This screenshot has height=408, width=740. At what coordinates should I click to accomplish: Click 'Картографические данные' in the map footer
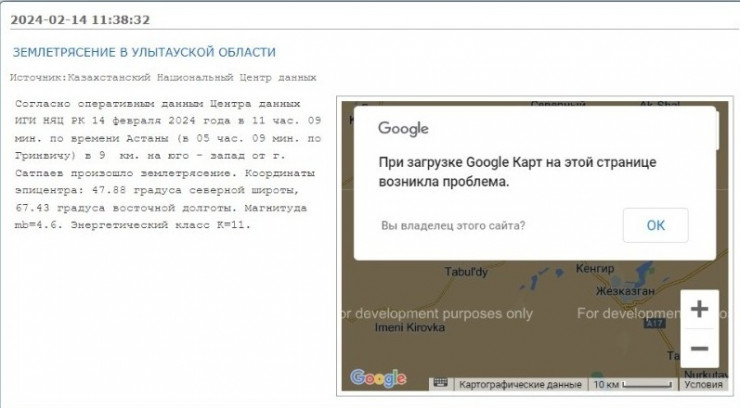click(x=518, y=384)
